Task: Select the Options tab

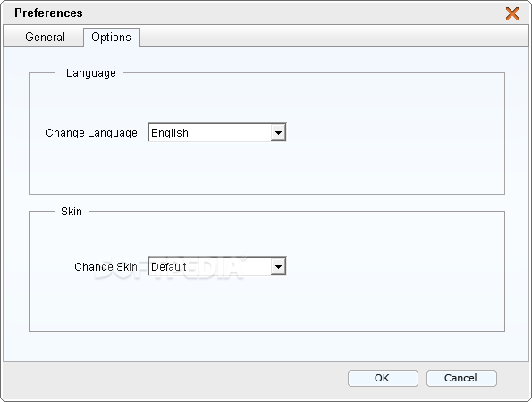Action: pyautogui.click(x=111, y=38)
